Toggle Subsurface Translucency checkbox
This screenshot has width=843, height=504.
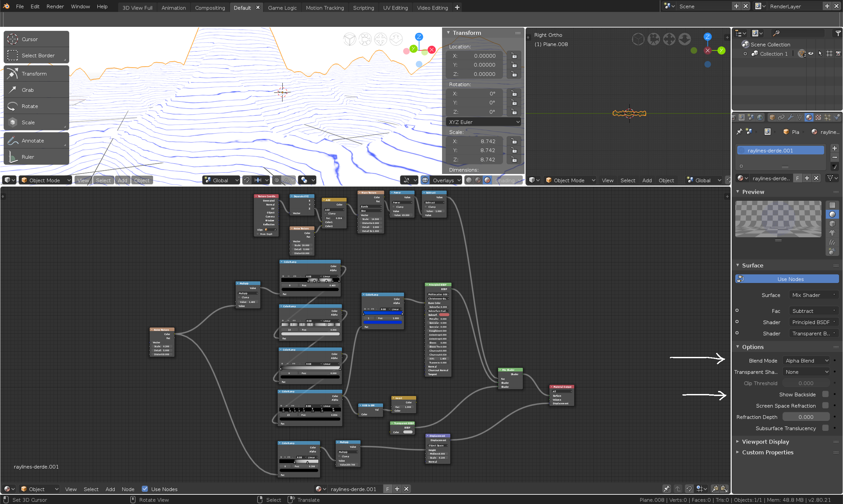tap(825, 428)
